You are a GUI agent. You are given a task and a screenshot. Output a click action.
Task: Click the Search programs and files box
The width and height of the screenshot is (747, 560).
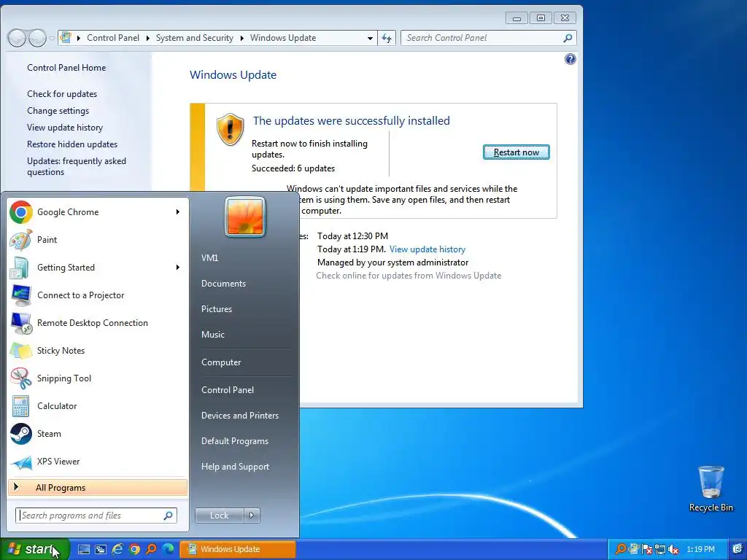click(96, 516)
